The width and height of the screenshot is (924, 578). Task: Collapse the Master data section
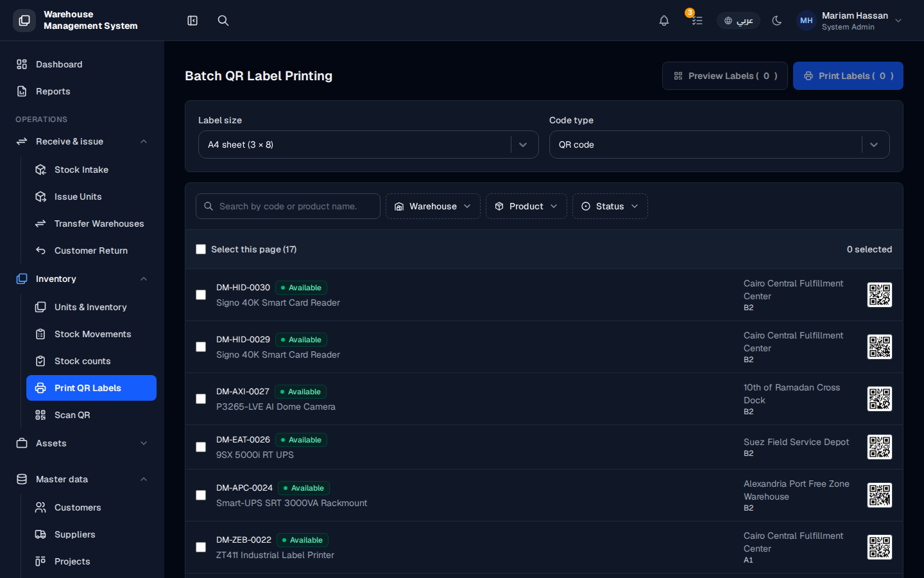coord(82,479)
